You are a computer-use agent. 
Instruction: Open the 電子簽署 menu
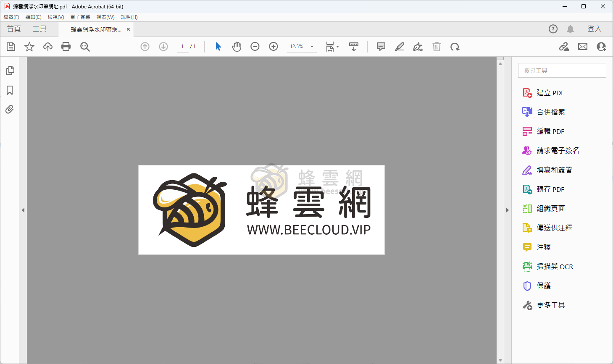tap(80, 17)
